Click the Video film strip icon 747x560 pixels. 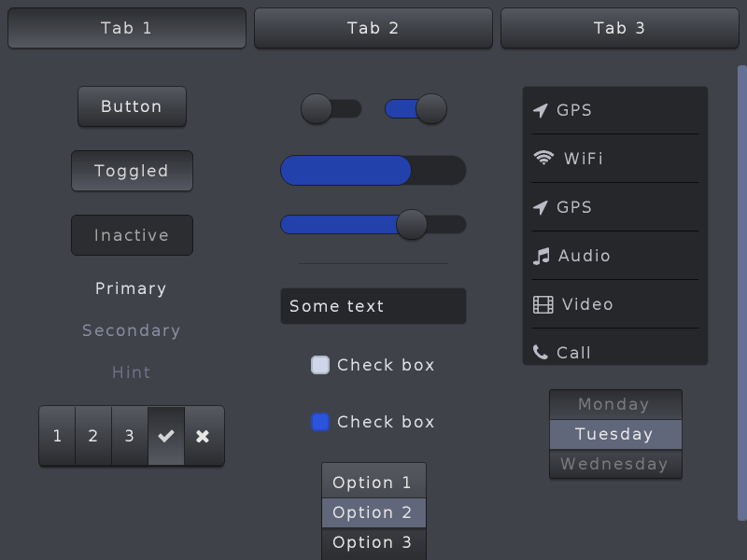point(543,305)
